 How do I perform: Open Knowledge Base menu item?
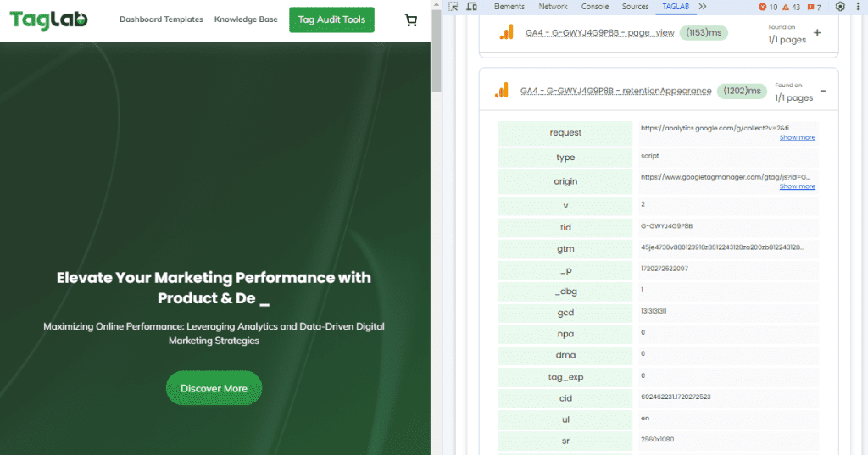(x=246, y=19)
